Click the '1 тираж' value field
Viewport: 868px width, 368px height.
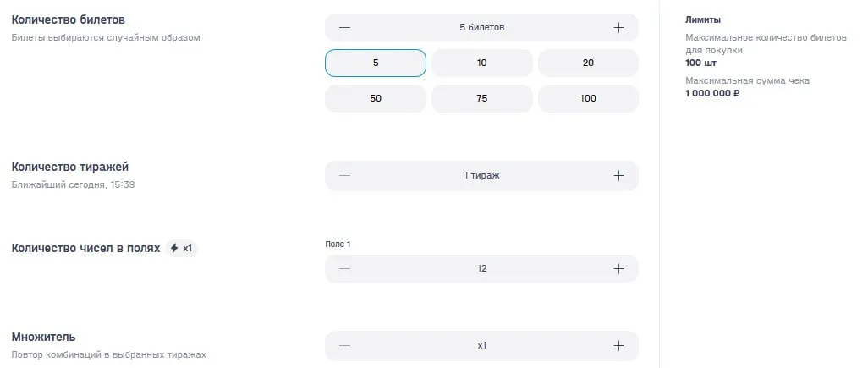click(x=481, y=175)
